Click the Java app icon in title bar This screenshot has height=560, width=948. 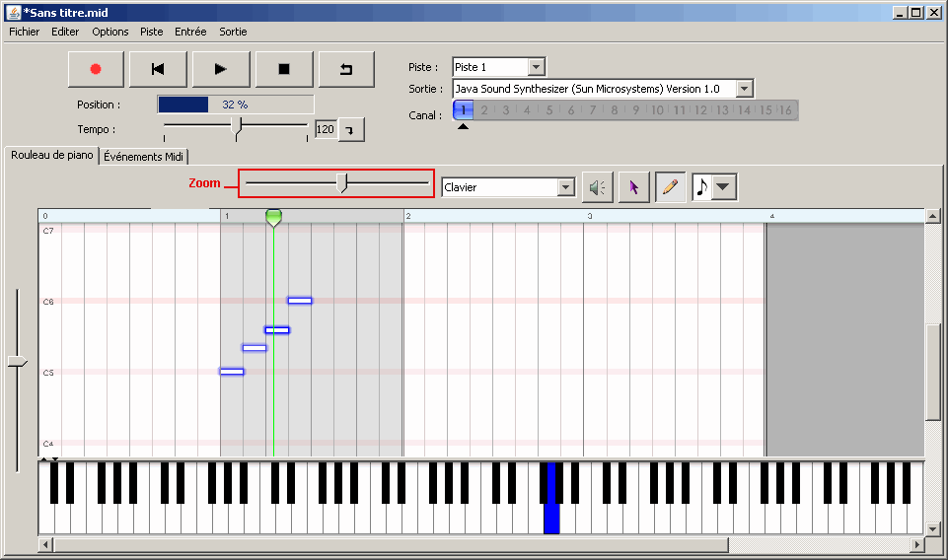(x=13, y=12)
